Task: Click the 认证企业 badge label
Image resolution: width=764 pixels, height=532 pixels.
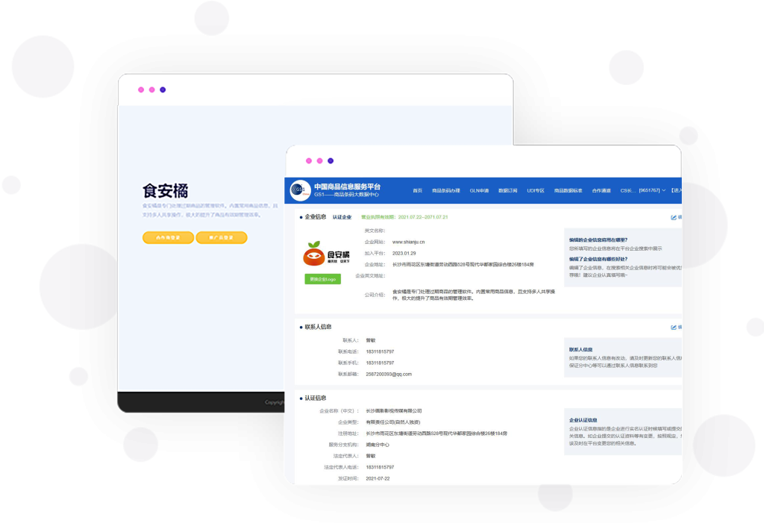Action: pyautogui.click(x=342, y=217)
